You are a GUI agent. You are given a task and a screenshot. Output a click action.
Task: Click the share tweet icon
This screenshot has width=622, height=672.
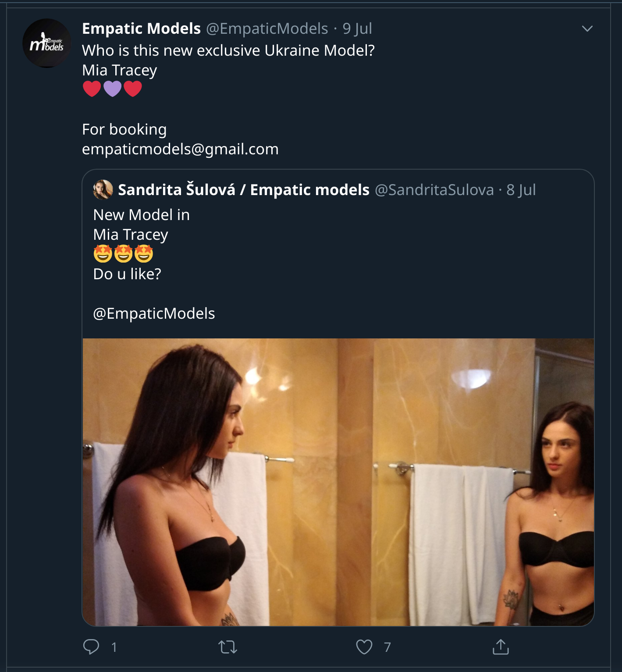point(500,647)
